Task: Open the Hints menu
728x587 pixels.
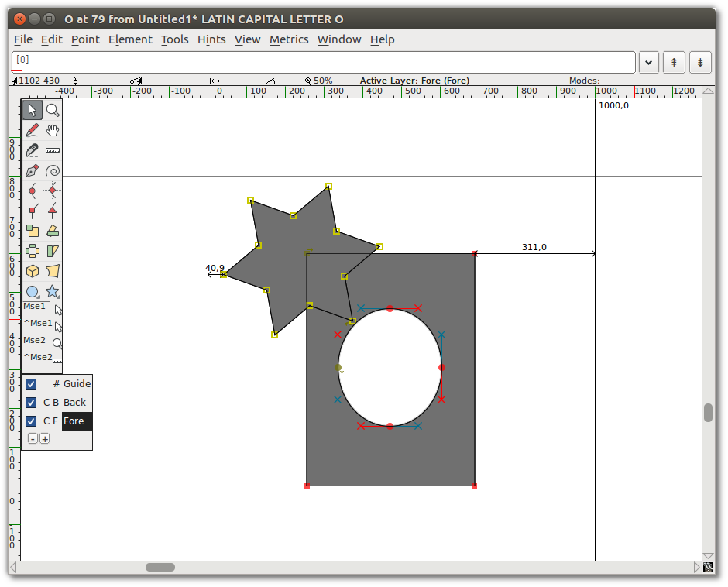Action: [211, 39]
